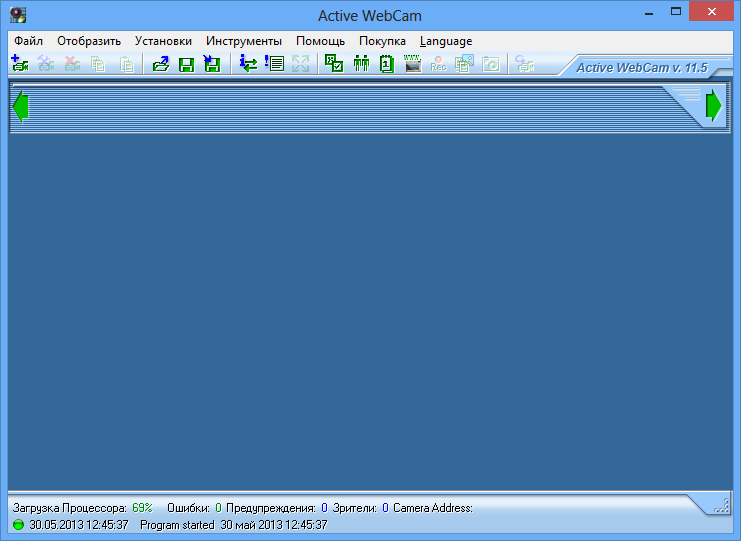
Task: Click the right green arrow on camera strip
Action: pyautogui.click(x=714, y=106)
